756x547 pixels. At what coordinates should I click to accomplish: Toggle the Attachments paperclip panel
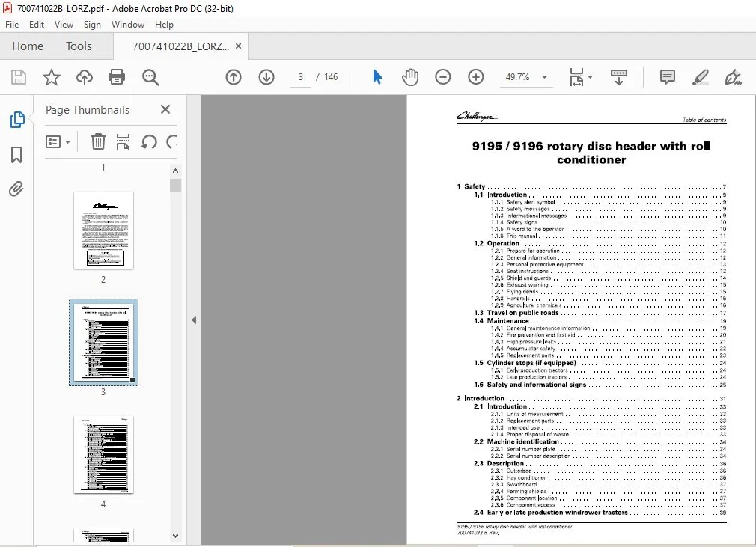(16, 189)
